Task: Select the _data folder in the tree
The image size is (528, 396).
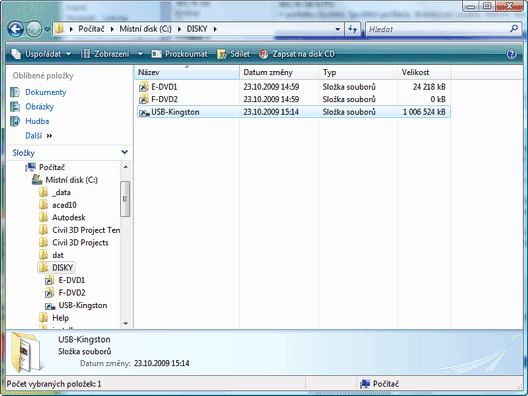Action: click(62, 192)
